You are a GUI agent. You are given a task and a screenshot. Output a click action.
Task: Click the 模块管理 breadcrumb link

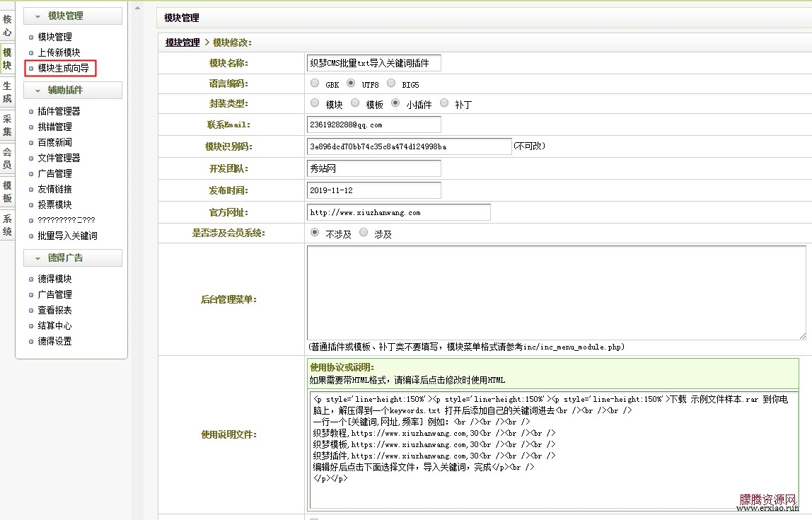click(182, 42)
